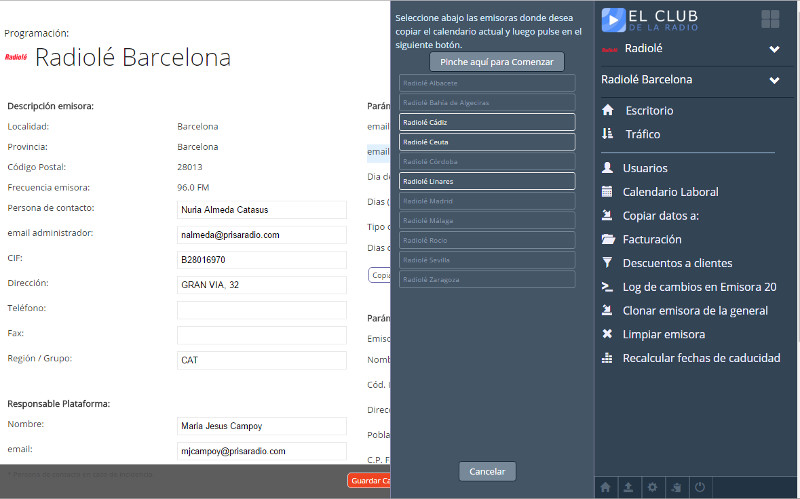Click the Cancelar button
Screen dimensions: 800x499
pyautogui.click(x=487, y=471)
